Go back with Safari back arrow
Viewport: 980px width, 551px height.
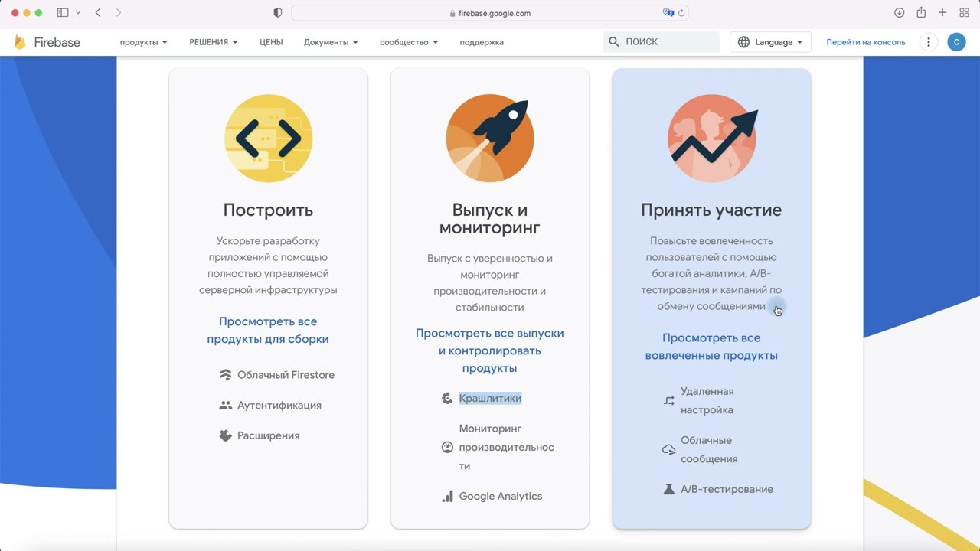point(98,13)
